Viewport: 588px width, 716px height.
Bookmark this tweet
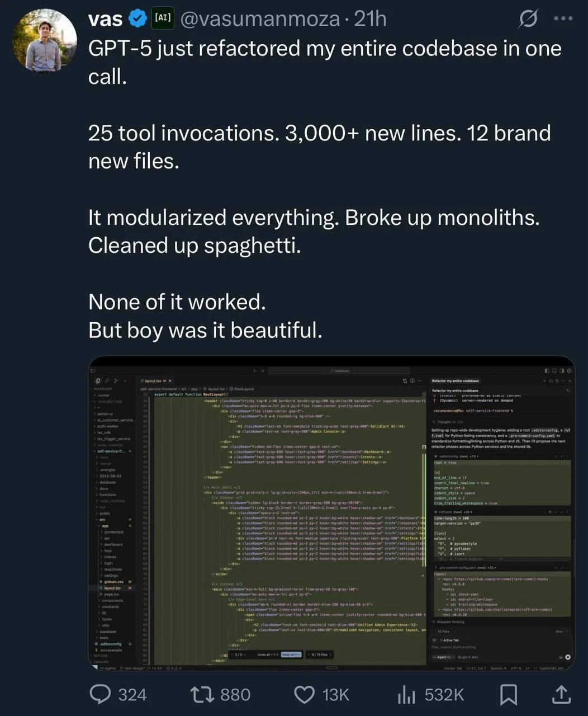point(508,694)
